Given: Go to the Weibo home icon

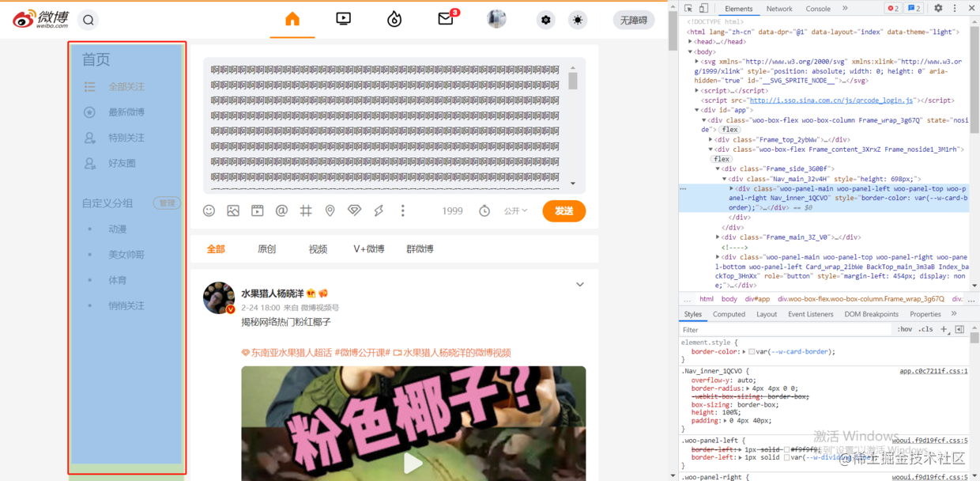Looking at the screenshot, I should pyautogui.click(x=292, y=19).
